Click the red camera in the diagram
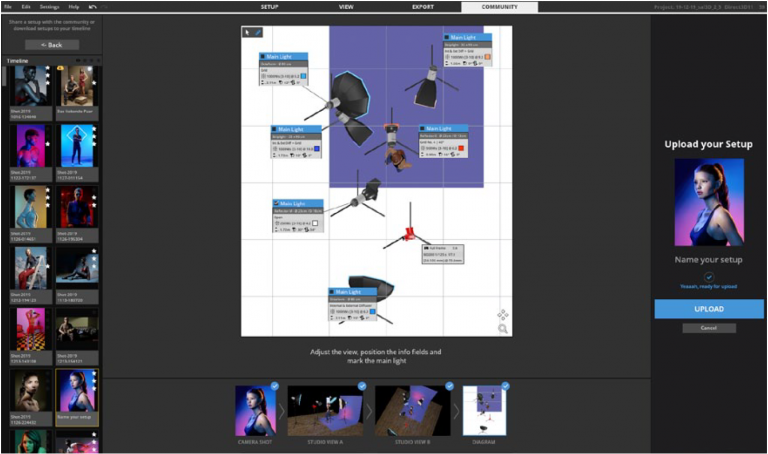Viewport: 768px width, 454px height. click(x=408, y=236)
